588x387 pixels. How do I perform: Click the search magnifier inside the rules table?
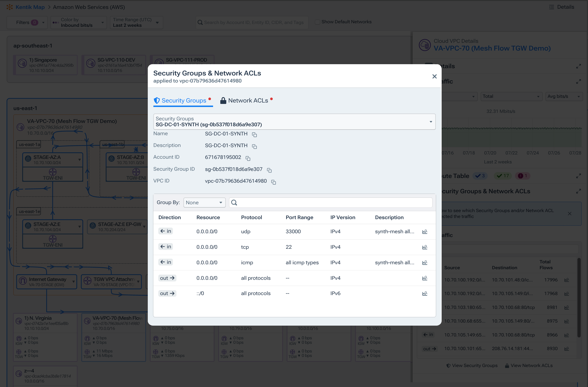pos(234,202)
